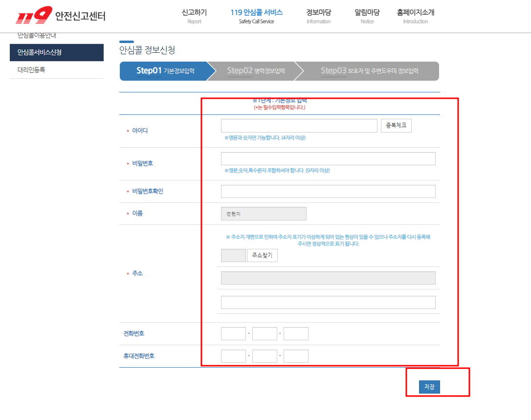This screenshot has height=420, width=531.
Task: Click the 주소찾기 button
Action: pos(262,255)
